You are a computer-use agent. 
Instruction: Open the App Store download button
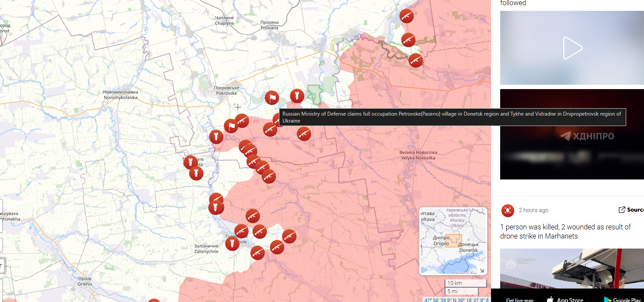(566, 300)
